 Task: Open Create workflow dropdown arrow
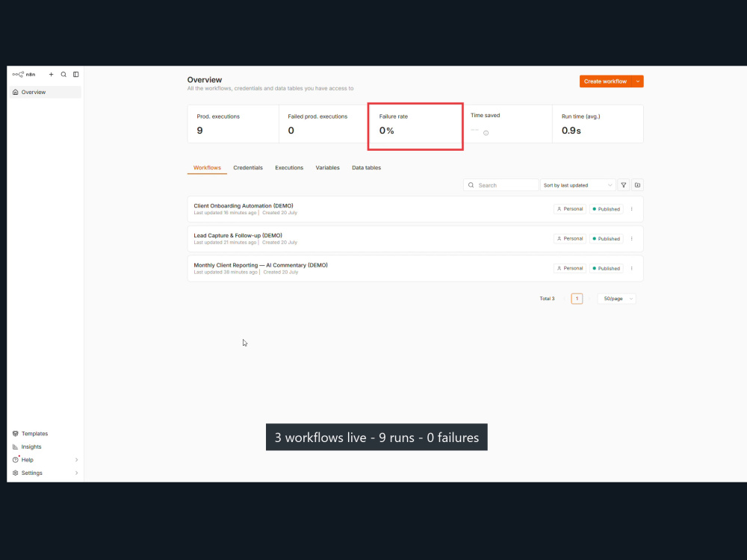click(x=638, y=81)
